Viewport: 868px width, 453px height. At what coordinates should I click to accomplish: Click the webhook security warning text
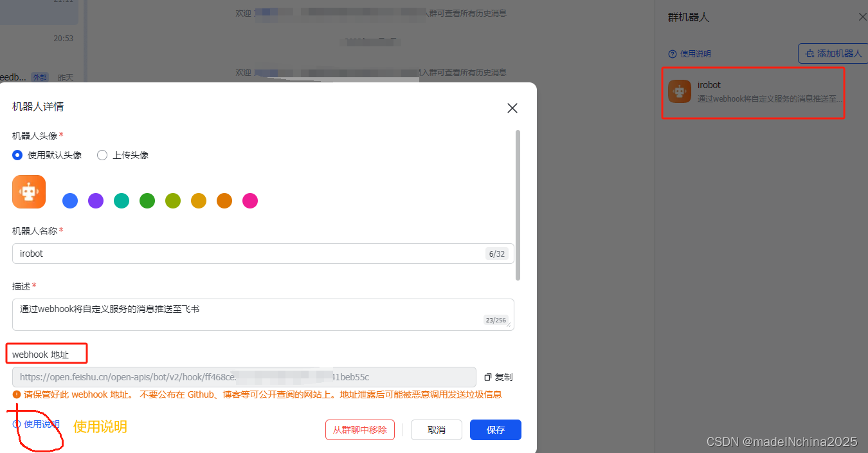[x=263, y=394]
